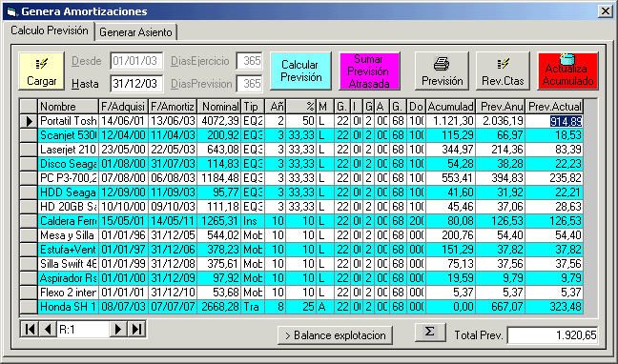This screenshot has width=618, height=364.
Task: Click the Cargar button with lightning icon
Action: pos(41,71)
